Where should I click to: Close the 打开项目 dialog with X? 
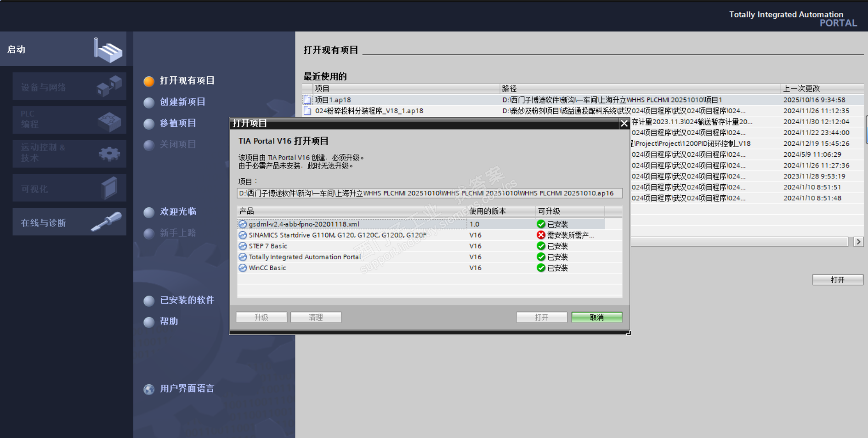click(x=624, y=123)
